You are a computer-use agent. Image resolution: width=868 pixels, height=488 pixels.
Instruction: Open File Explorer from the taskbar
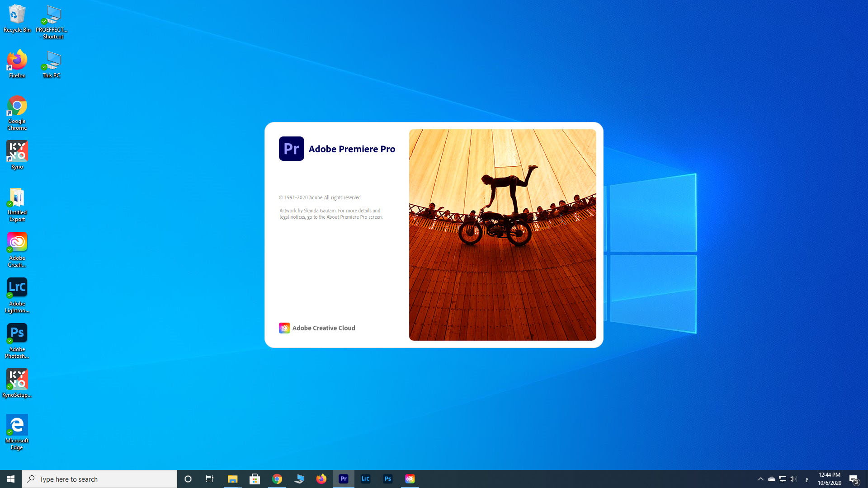(x=233, y=479)
